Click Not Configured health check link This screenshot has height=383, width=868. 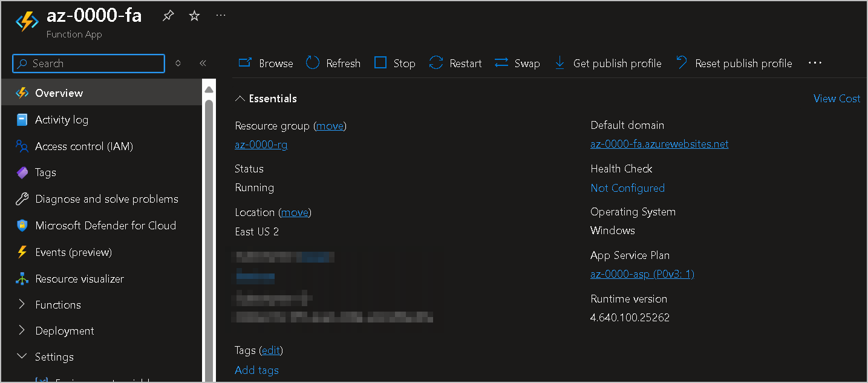click(627, 188)
